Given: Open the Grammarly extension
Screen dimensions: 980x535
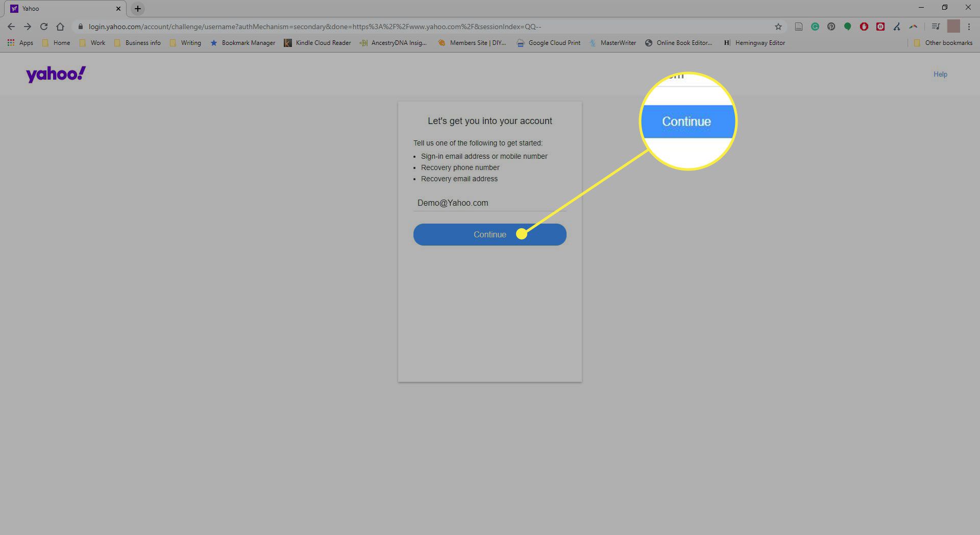Looking at the screenshot, I should tap(815, 27).
